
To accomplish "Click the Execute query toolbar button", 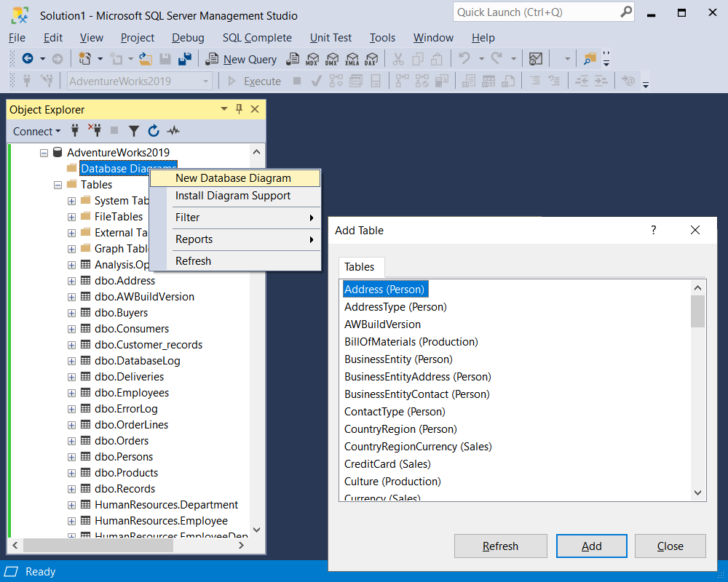I will pyautogui.click(x=262, y=81).
